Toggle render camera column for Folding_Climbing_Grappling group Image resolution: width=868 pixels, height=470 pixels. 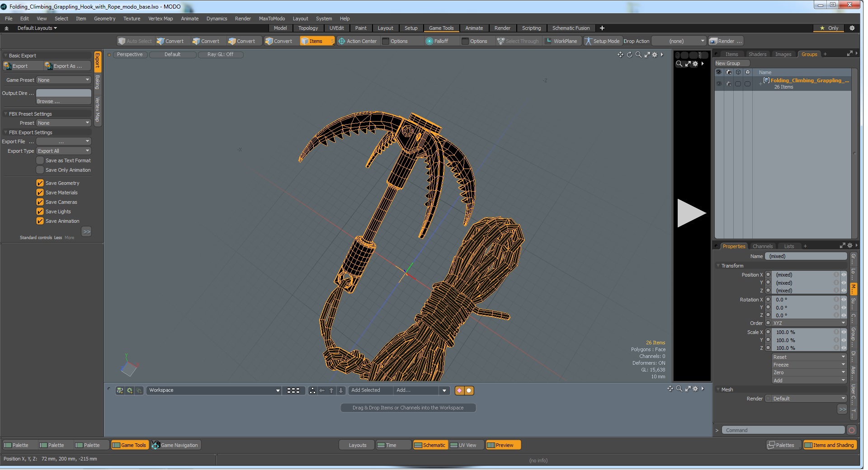[x=728, y=84]
